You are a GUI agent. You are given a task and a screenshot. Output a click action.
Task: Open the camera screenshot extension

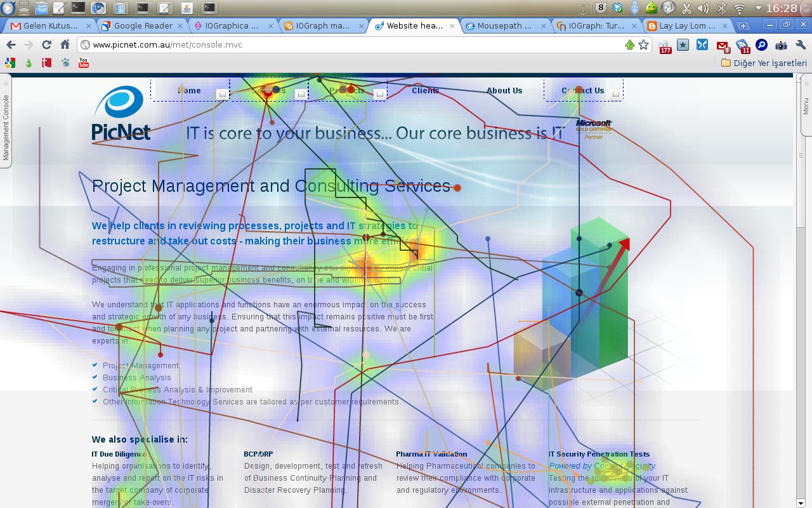click(781, 44)
